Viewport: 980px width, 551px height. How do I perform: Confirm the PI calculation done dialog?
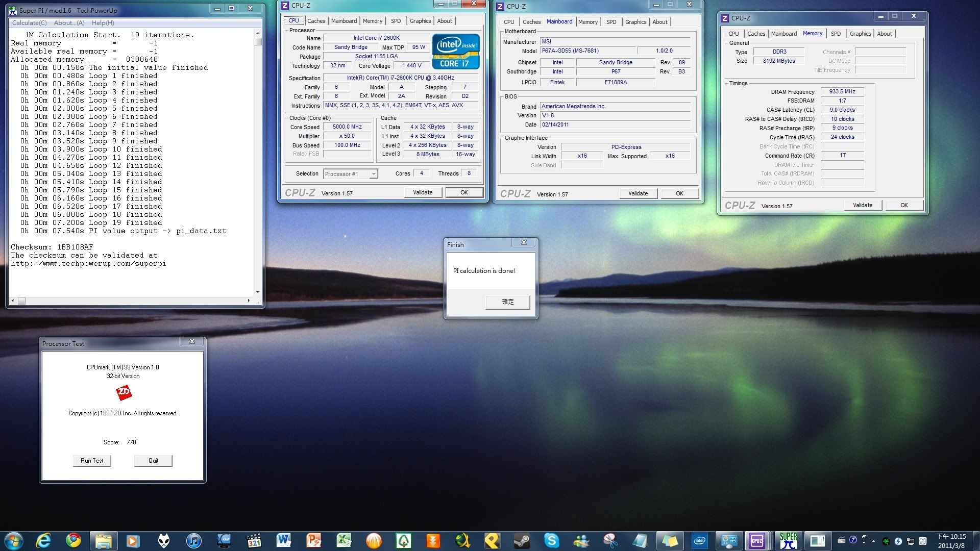(x=508, y=302)
